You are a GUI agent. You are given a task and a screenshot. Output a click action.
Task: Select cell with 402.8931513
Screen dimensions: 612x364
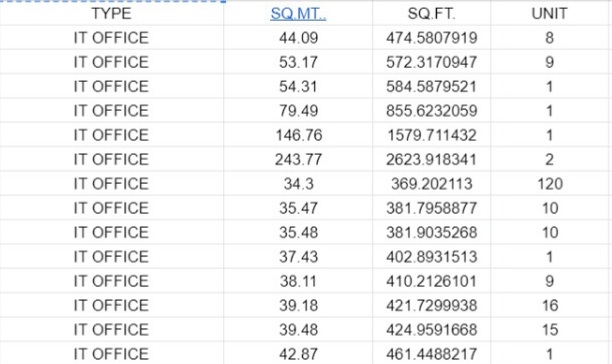coord(431,256)
